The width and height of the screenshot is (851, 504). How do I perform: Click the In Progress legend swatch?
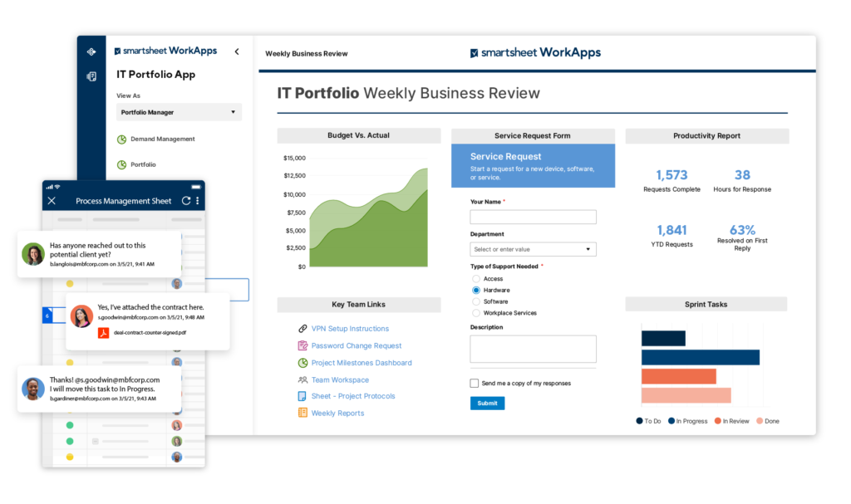point(671,420)
